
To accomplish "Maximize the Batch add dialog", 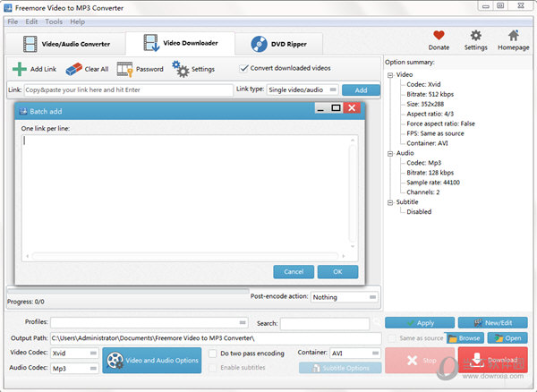I will point(336,107).
